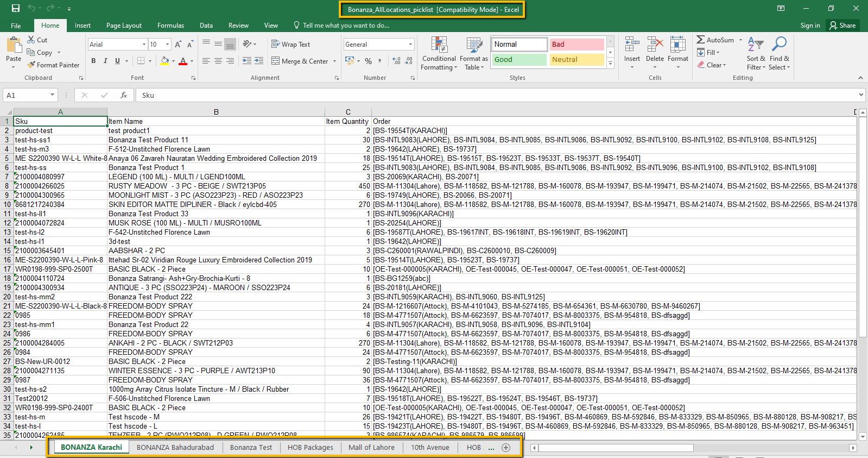Image resolution: width=868 pixels, height=458 pixels.
Task: Open the Find & Select tool
Action: pos(779,54)
